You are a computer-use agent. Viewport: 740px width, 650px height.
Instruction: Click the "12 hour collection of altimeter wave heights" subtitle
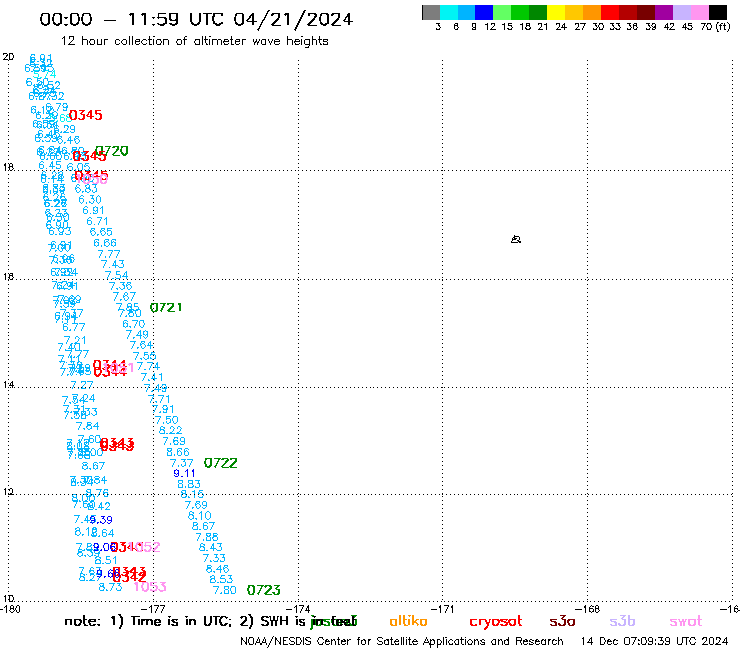[194, 41]
